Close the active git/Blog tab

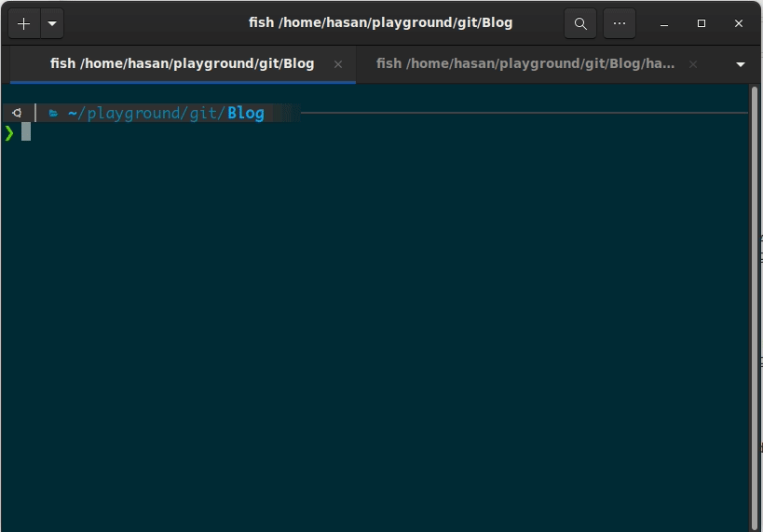point(338,64)
